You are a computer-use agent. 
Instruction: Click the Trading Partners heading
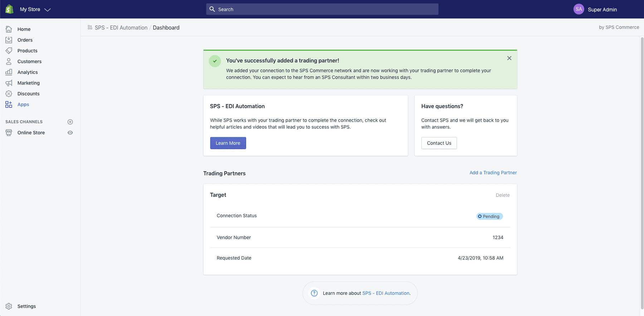point(224,173)
